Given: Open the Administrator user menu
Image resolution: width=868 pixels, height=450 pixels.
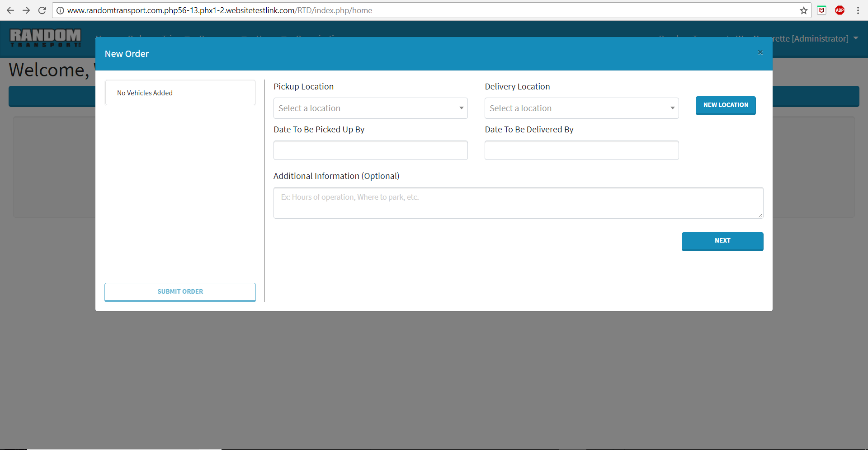Looking at the screenshot, I should [814, 38].
